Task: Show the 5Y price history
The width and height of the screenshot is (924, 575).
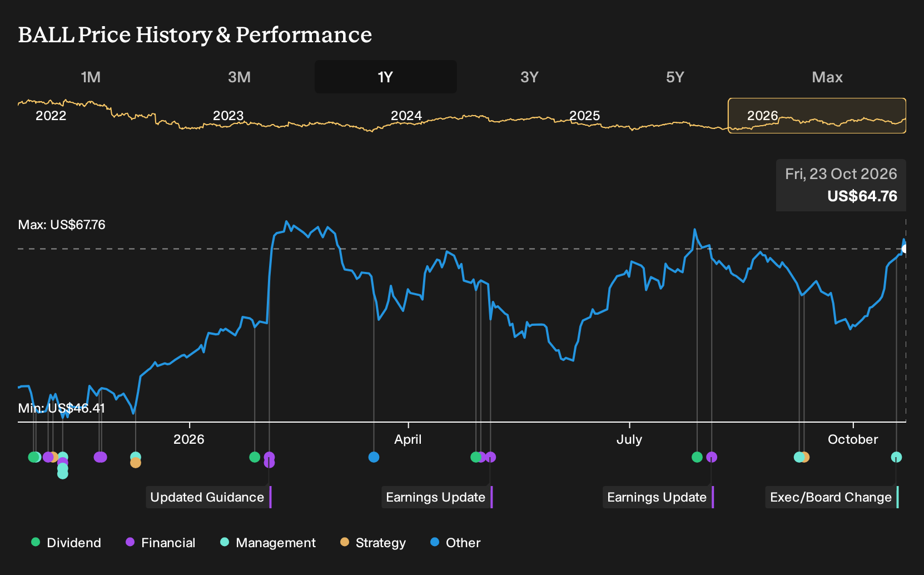Action: [x=675, y=77]
